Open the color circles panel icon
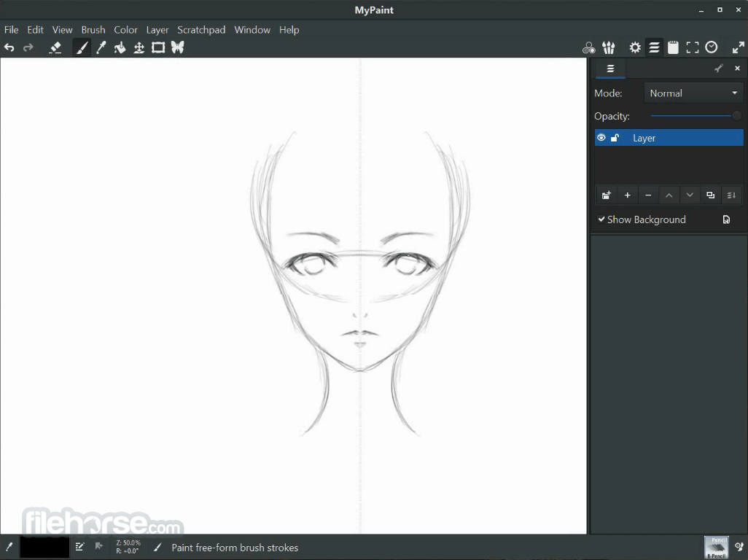 tap(588, 47)
